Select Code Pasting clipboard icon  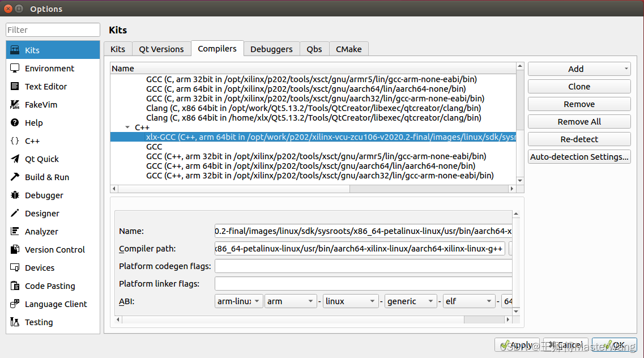point(15,285)
